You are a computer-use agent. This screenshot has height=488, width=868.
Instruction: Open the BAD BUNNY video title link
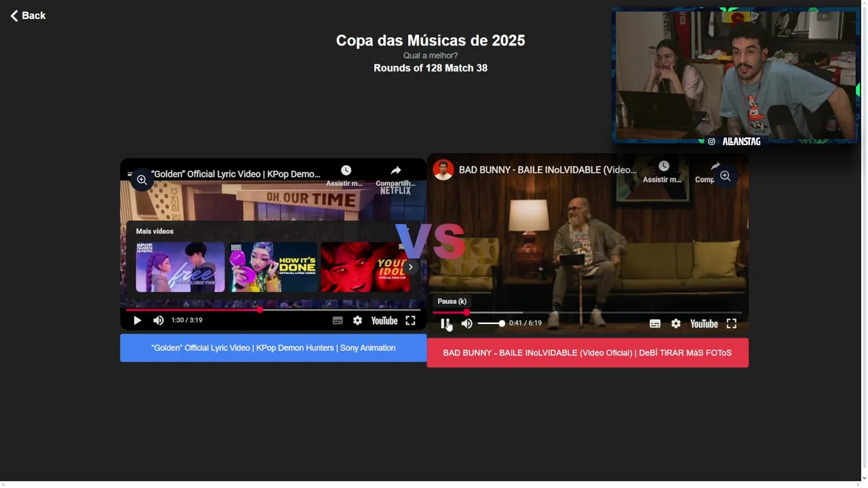[x=548, y=170]
